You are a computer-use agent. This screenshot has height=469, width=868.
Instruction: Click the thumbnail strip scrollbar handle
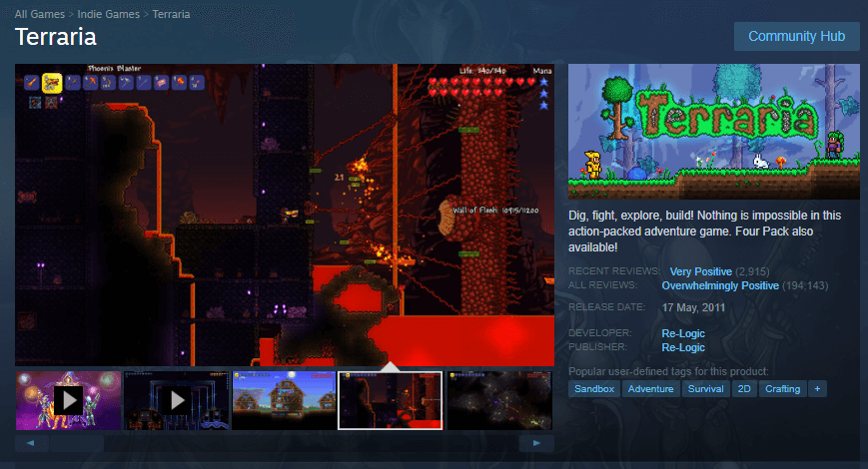click(76, 443)
